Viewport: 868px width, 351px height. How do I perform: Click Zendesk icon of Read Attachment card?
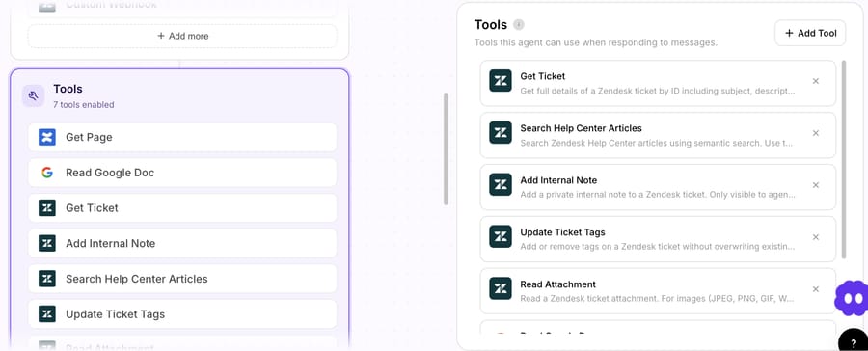pyautogui.click(x=501, y=289)
